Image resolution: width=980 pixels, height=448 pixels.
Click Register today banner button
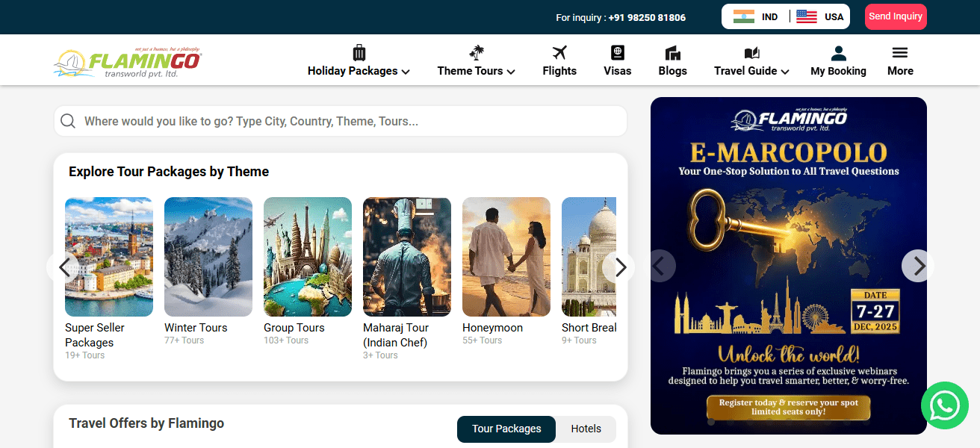tap(789, 407)
